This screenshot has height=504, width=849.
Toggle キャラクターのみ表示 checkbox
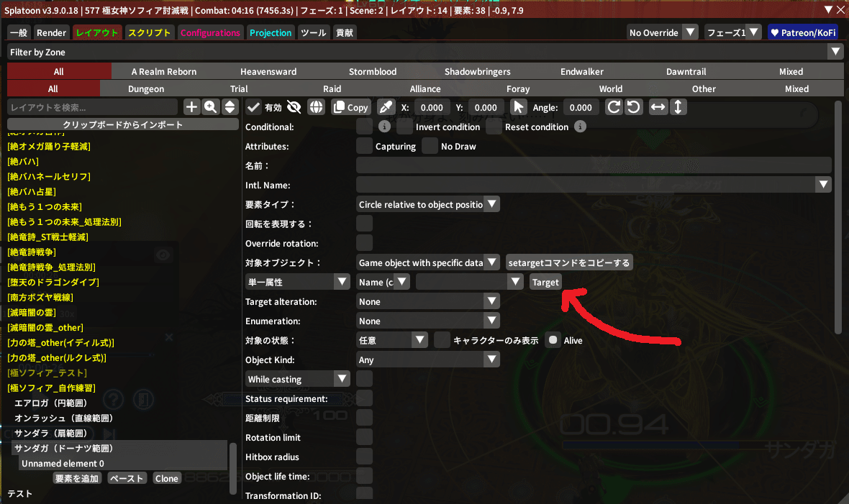(442, 340)
